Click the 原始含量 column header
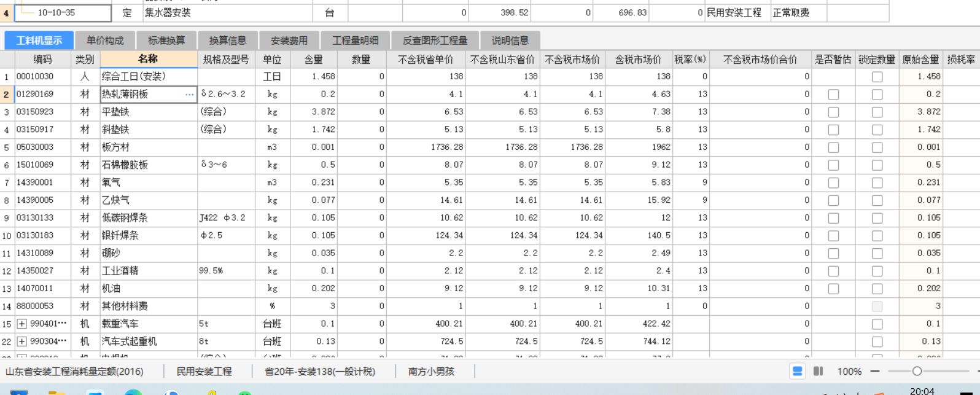Viewport: 980px width, 395px height. [x=920, y=59]
